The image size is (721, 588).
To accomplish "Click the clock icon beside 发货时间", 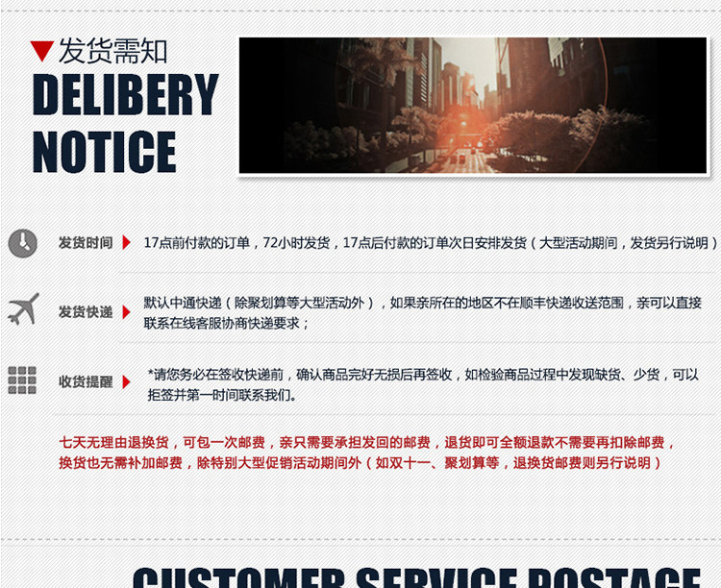I will 22,243.
